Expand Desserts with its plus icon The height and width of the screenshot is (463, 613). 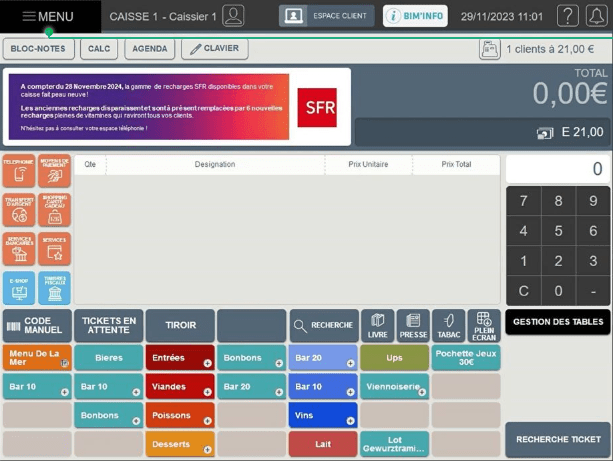tap(208, 450)
